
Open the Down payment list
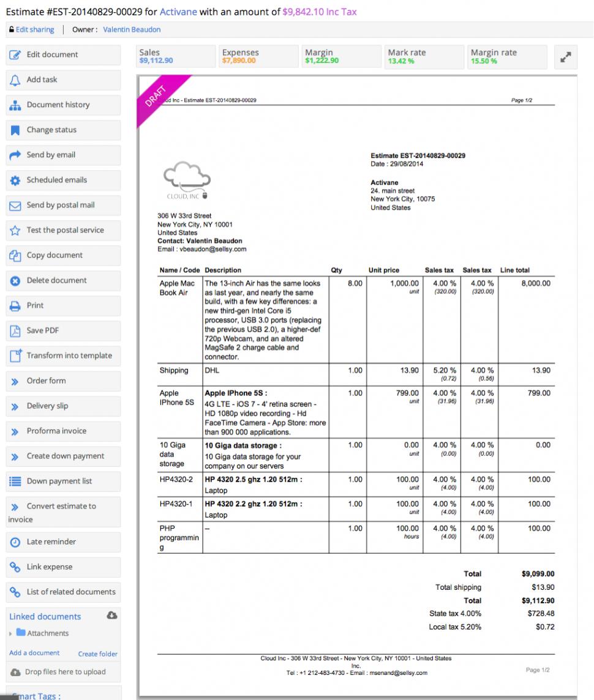(59, 482)
